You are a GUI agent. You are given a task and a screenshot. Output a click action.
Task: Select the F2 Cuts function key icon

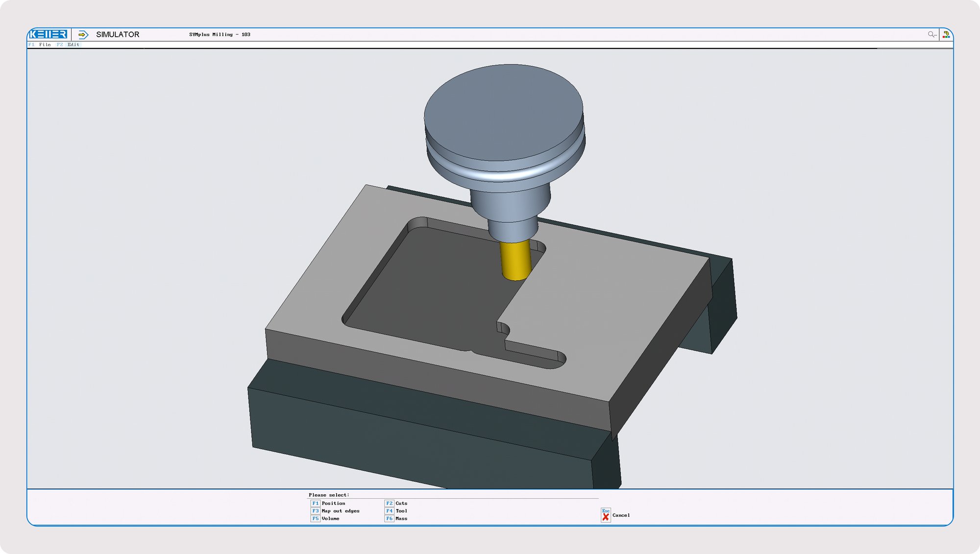390,504
